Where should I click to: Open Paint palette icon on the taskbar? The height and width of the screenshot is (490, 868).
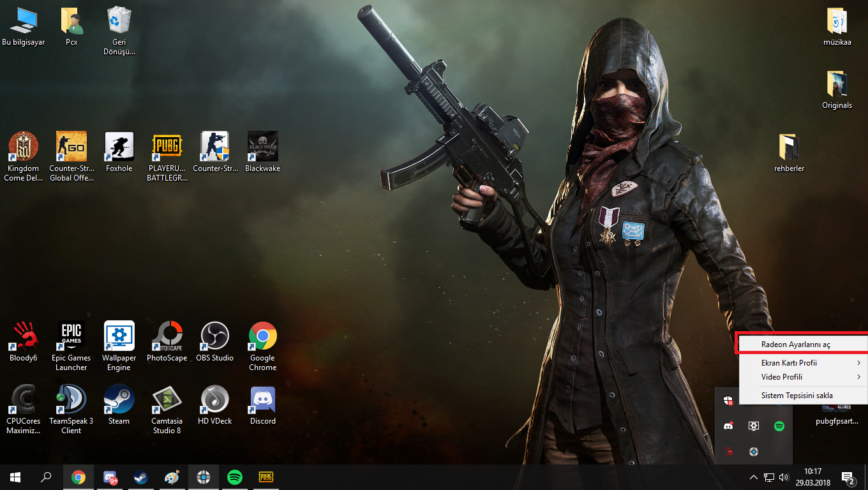click(172, 477)
